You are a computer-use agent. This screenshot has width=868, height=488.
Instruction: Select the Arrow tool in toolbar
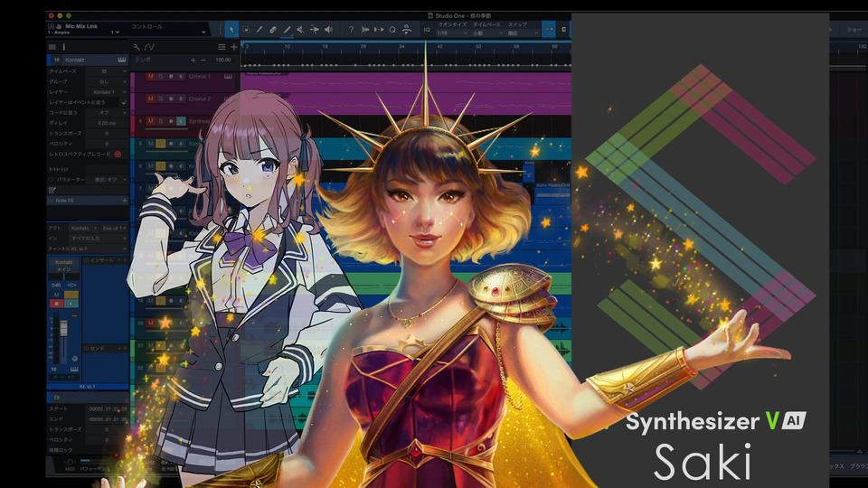pos(231,29)
